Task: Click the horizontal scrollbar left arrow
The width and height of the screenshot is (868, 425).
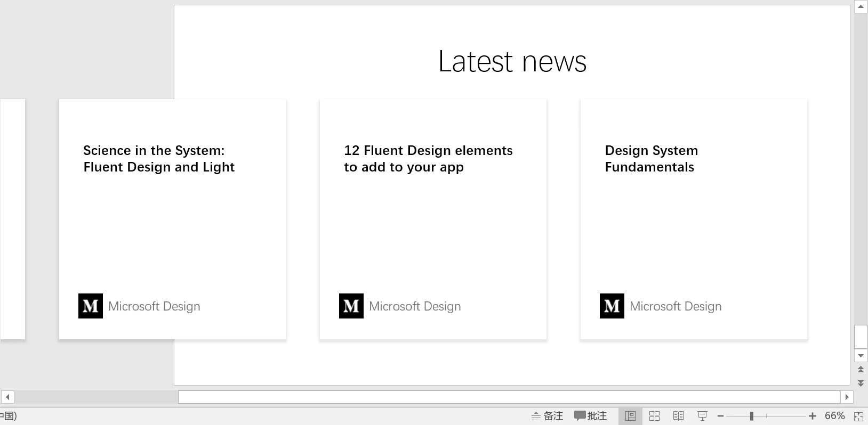Action: point(7,397)
